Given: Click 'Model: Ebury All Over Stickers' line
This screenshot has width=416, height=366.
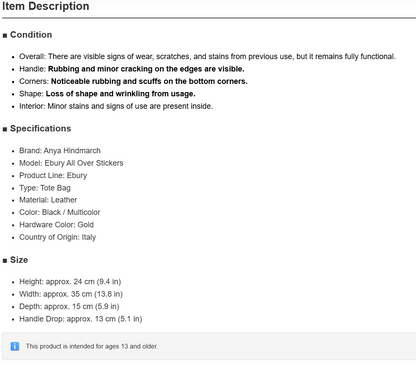Looking at the screenshot, I should click(x=71, y=163).
